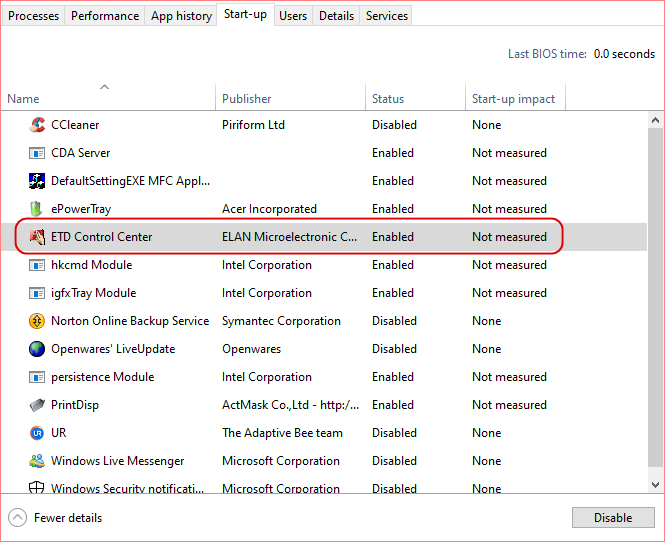Click the hkcmd Module icon
The image size is (665, 542).
pos(37,265)
